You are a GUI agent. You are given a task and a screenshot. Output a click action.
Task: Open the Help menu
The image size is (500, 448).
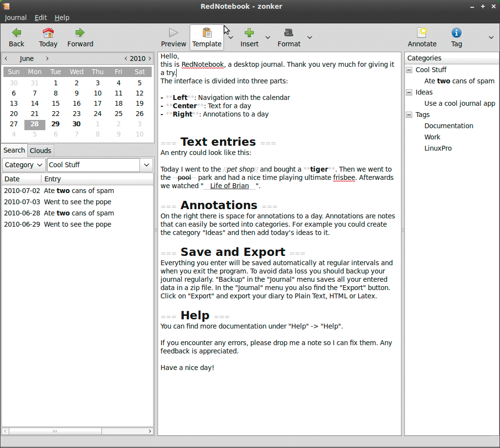tap(62, 18)
